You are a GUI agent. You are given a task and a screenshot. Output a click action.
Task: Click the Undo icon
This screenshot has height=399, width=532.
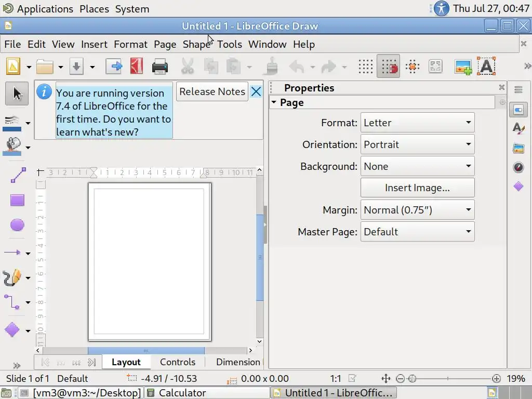pos(297,66)
